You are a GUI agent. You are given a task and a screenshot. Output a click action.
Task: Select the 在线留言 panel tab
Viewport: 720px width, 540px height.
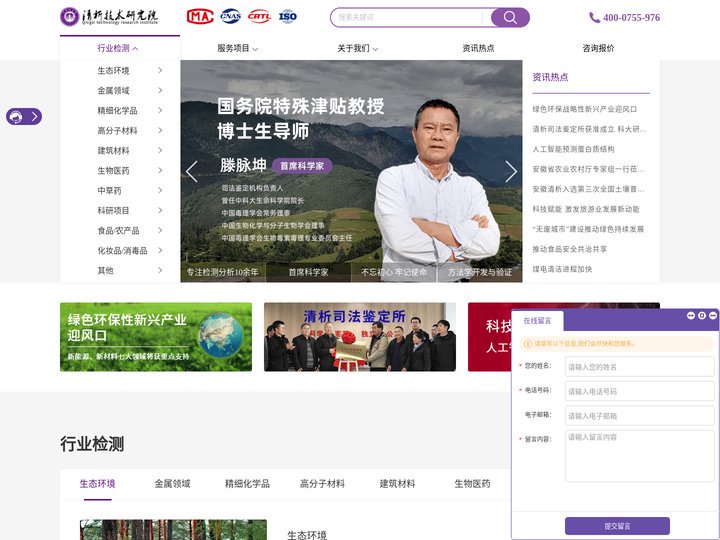pos(537,321)
